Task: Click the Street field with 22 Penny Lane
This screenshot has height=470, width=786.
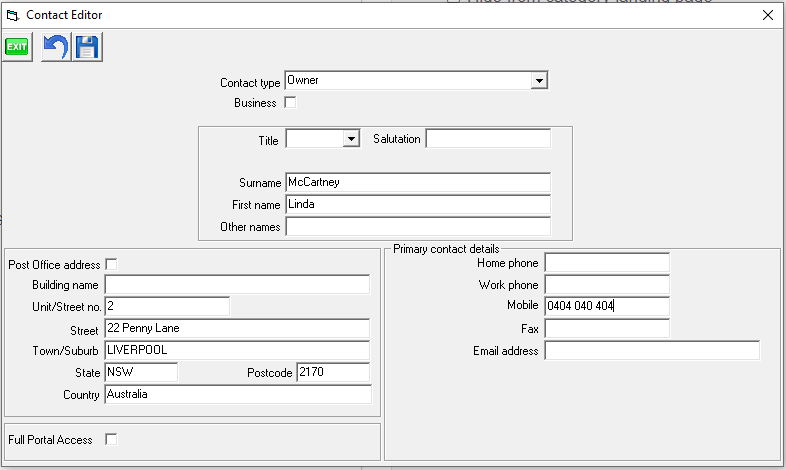Action: pyautogui.click(x=237, y=328)
